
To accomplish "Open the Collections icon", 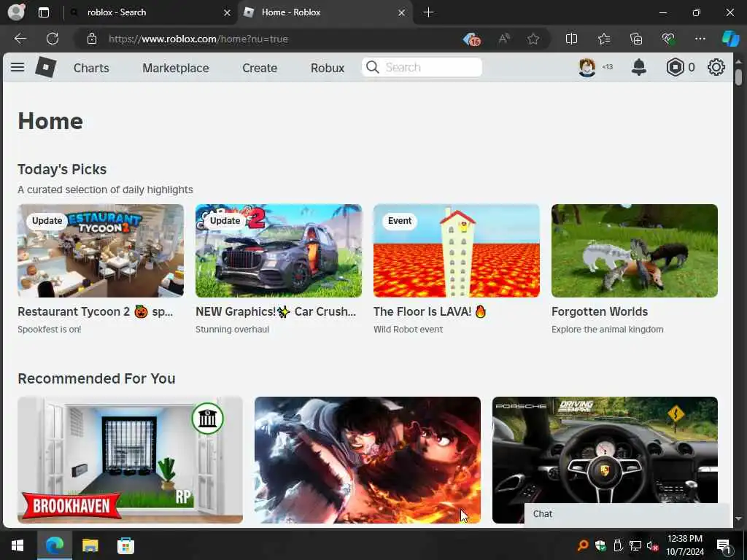I will [x=636, y=39].
